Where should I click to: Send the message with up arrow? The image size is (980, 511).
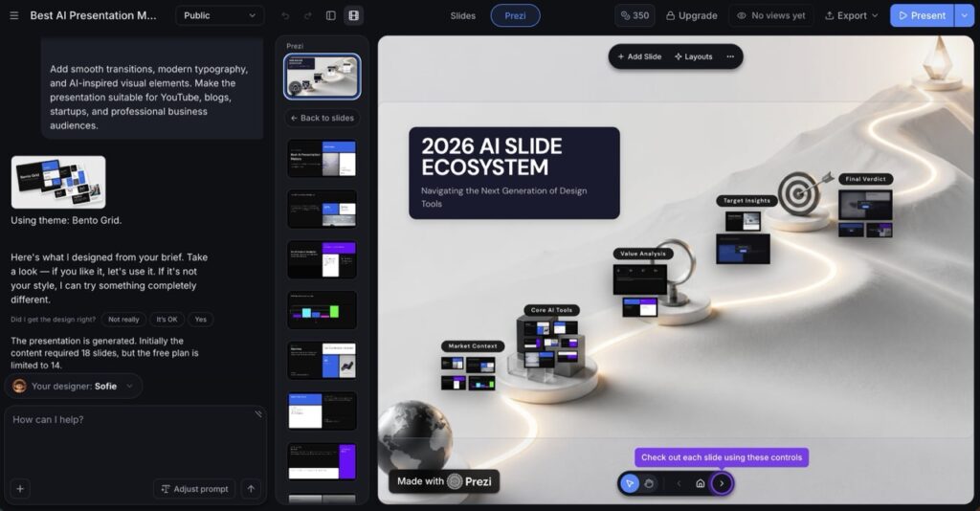point(252,488)
